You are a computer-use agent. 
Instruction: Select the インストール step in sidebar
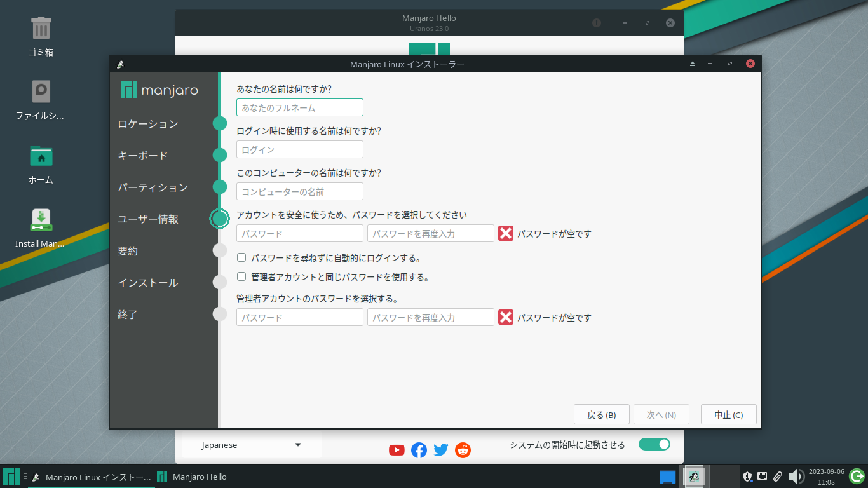pyautogui.click(x=148, y=283)
